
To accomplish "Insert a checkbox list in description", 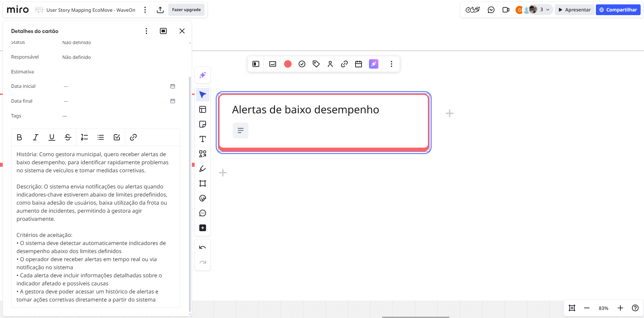I will click(x=117, y=137).
